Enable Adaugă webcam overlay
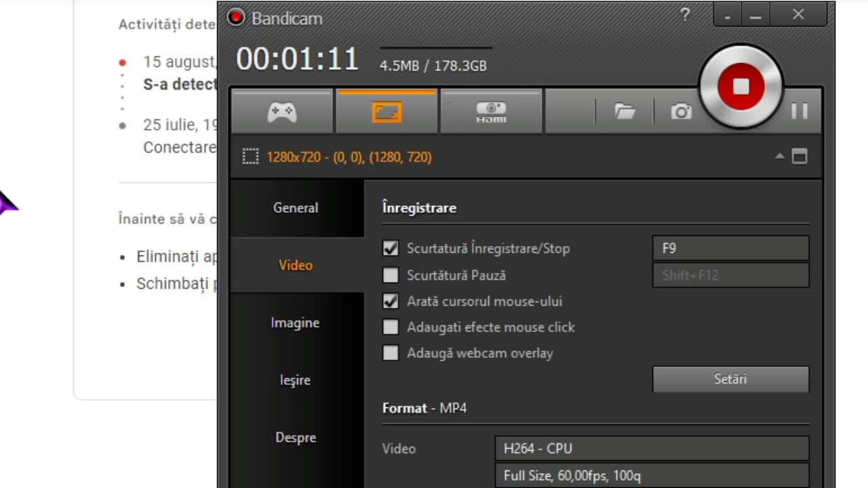The width and height of the screenshot is (868, 488). click(x=391, y=353)
